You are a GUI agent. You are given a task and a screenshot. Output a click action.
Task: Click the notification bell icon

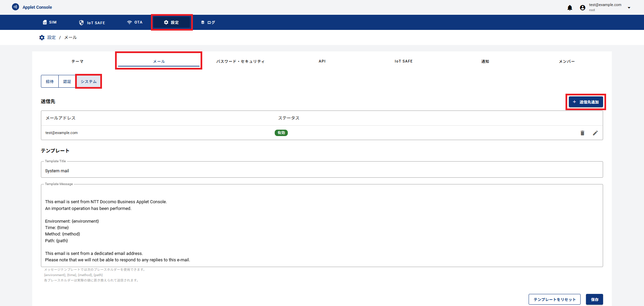click(x=570, y=8)
